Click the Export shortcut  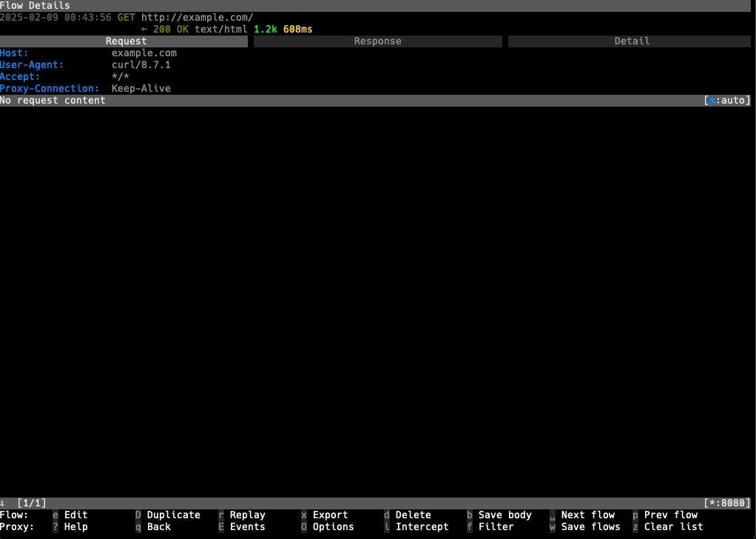(x=325, y=515)
